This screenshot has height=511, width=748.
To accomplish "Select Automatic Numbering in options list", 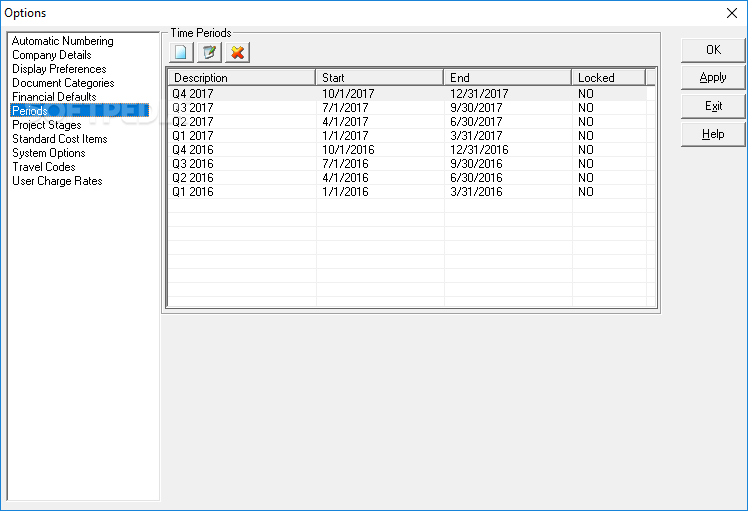I will coord(62,41).
